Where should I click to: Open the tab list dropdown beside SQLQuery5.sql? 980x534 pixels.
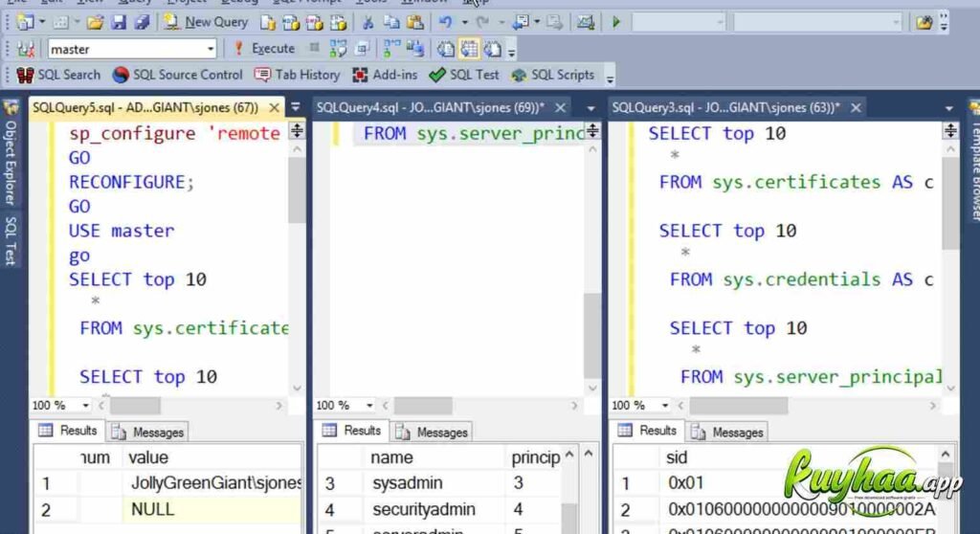click(296, 107)
